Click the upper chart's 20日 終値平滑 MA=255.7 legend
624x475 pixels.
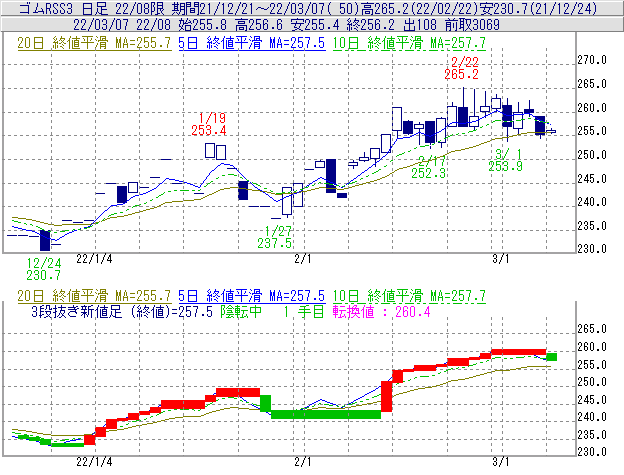pos(94,43)
